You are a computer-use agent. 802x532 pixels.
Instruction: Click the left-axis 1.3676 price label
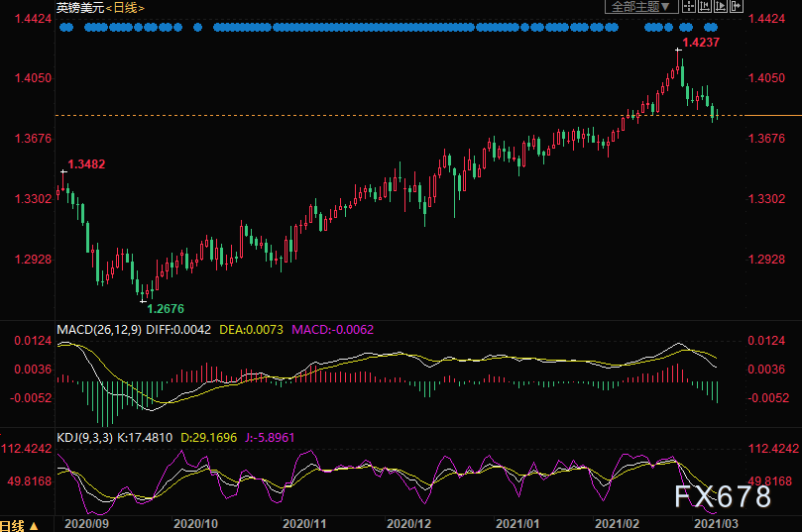[x=34, y=139]
